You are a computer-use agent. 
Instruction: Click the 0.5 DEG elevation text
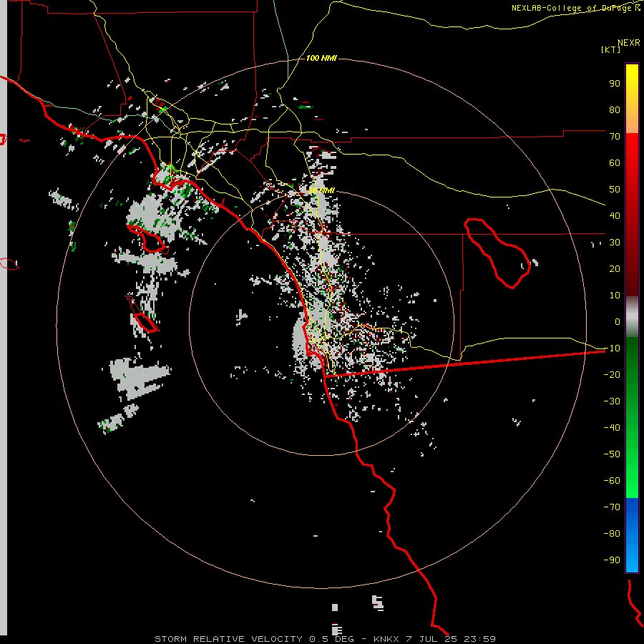point(331,639)
